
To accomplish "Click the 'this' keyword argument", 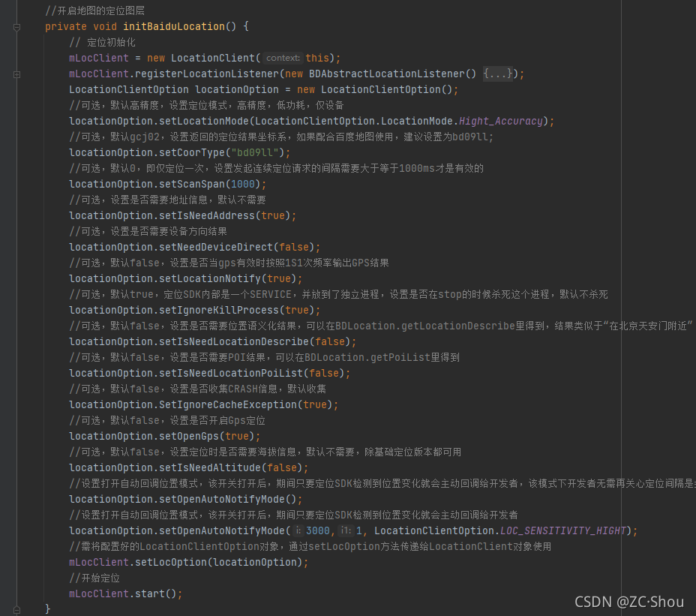I will (317, 59).
